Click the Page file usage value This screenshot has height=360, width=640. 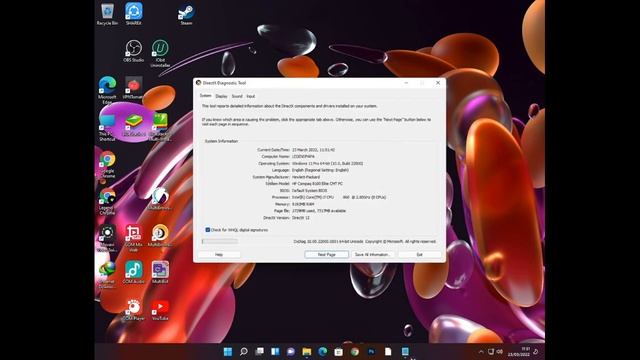click(x=319, y=211)
